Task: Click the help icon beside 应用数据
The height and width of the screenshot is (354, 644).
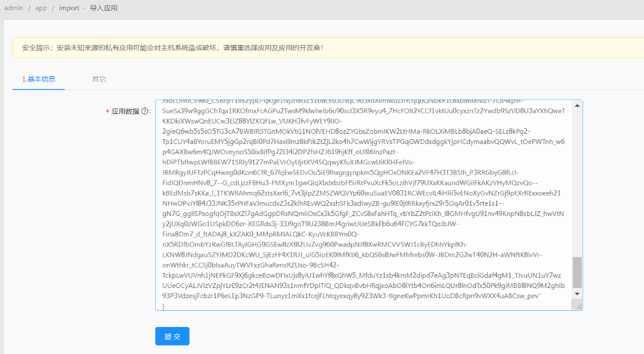Action: tap(145, 111)
